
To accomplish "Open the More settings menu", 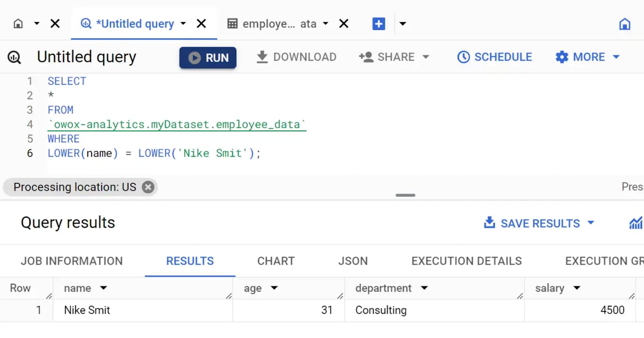I will point(587,57).
